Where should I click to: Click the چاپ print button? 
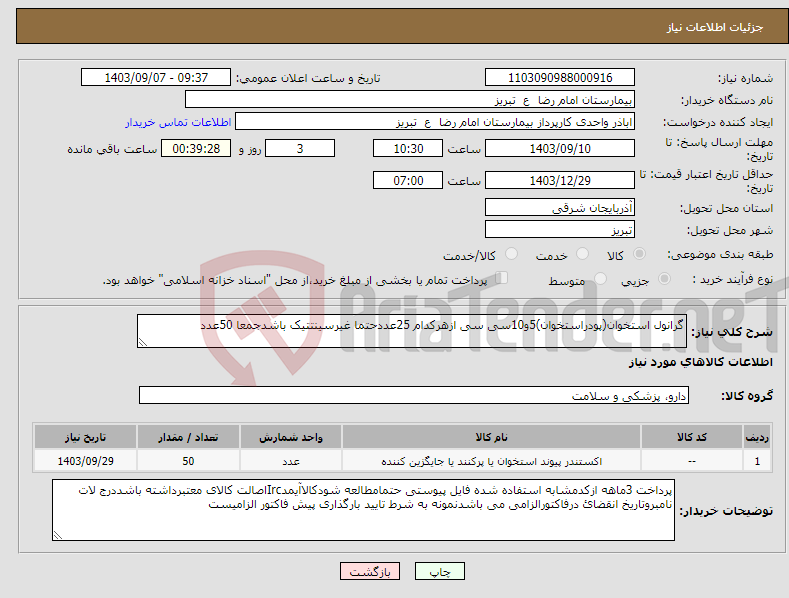440,571
